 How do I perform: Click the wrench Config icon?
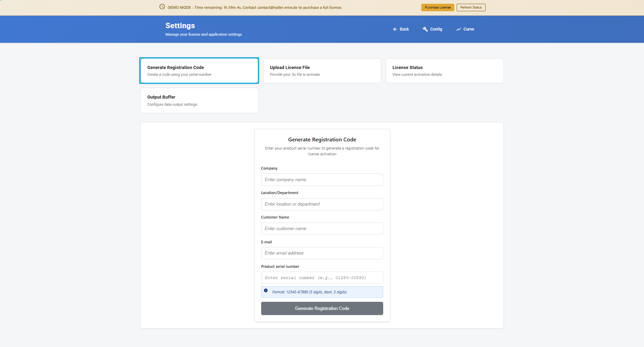pyautogui.click(x=425, y=29)
